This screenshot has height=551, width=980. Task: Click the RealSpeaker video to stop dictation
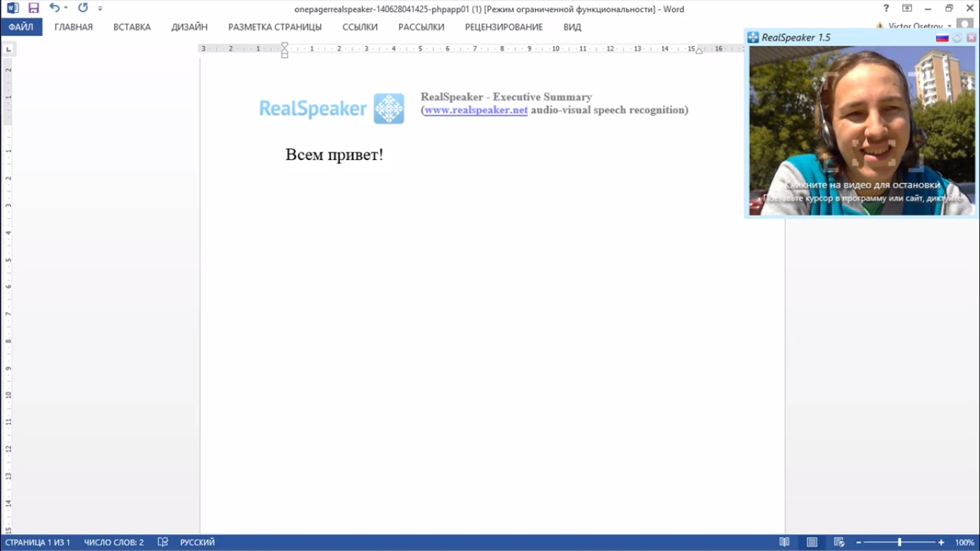click(862, 131)
